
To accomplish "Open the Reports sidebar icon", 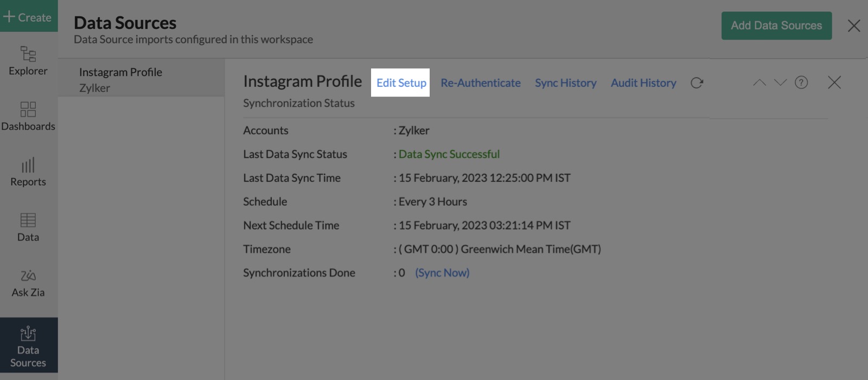I will [28, 172].
